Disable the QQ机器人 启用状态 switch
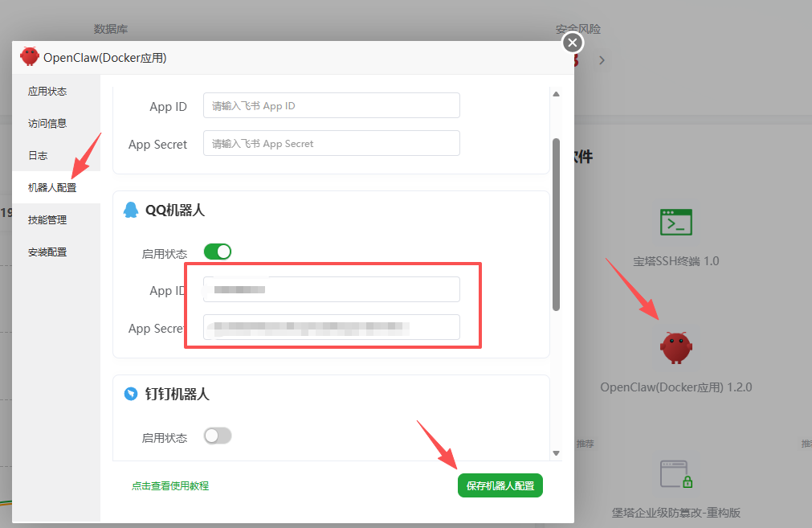This screenshot has width=812, height=528. tap(218, 252)
